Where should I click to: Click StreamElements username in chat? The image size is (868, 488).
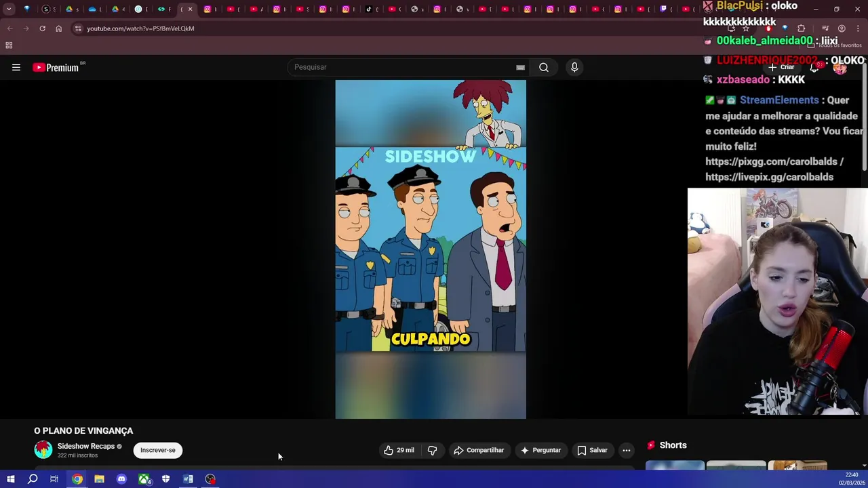point(779,100)
